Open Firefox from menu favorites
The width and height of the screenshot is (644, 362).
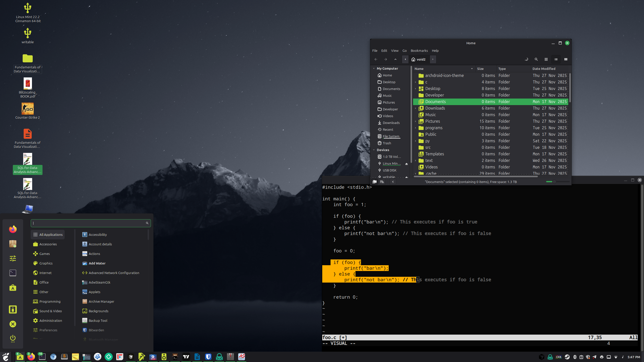(13, 229)
